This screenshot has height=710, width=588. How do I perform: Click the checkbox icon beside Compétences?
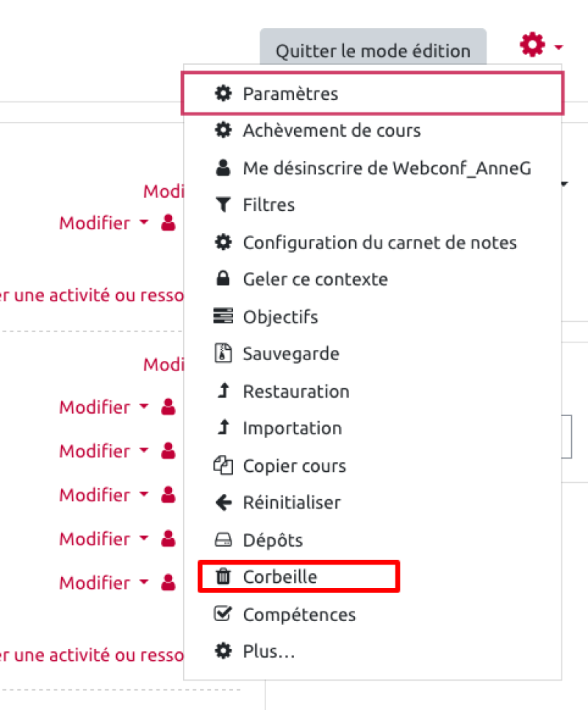pyautogui.click(x=222, y=614)
